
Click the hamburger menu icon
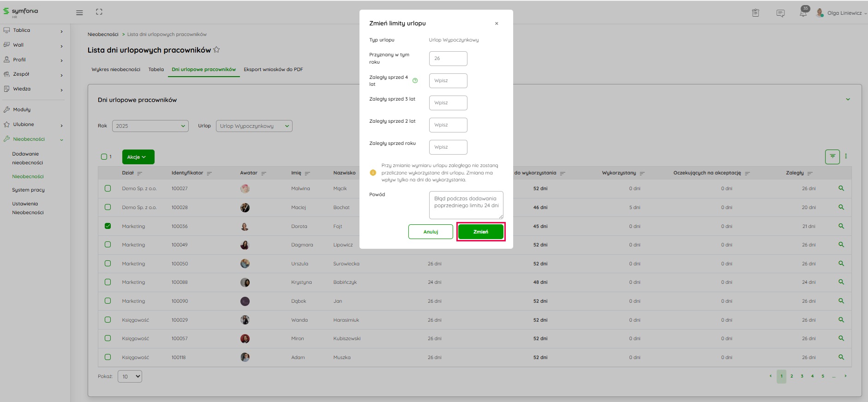(x=79, y=12)
